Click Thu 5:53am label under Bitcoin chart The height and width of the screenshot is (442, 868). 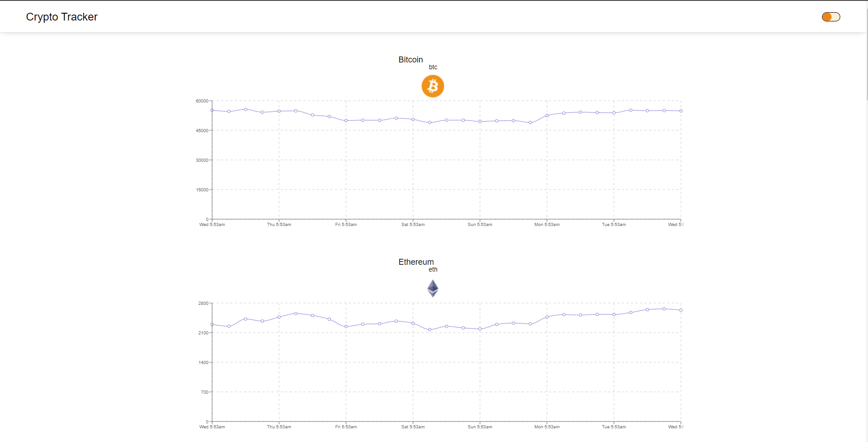(279, 225)
